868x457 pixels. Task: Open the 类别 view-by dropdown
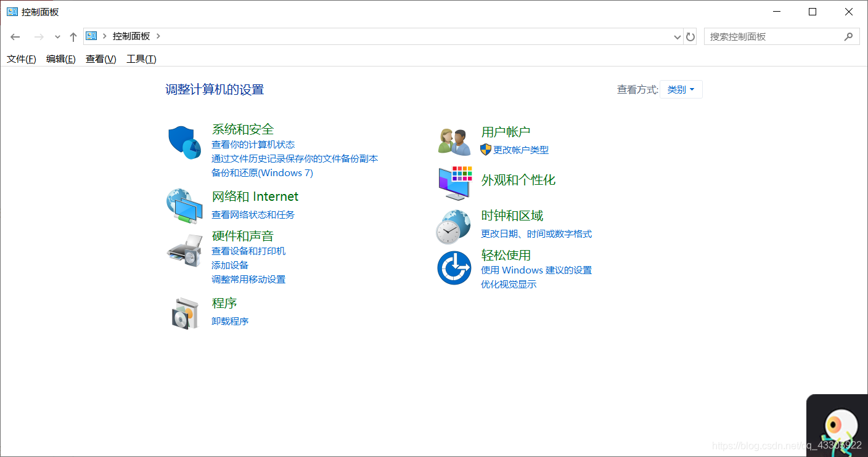pyautogui.click(x=681, y=89)
